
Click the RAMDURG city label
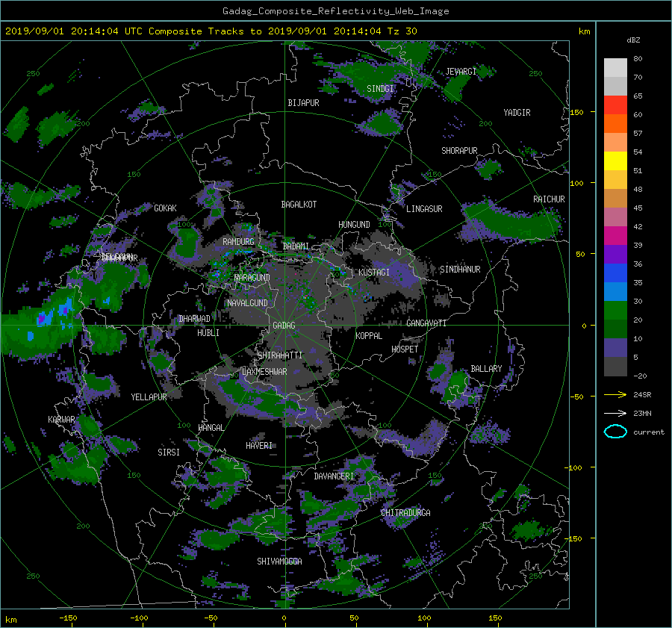(238, 242)
